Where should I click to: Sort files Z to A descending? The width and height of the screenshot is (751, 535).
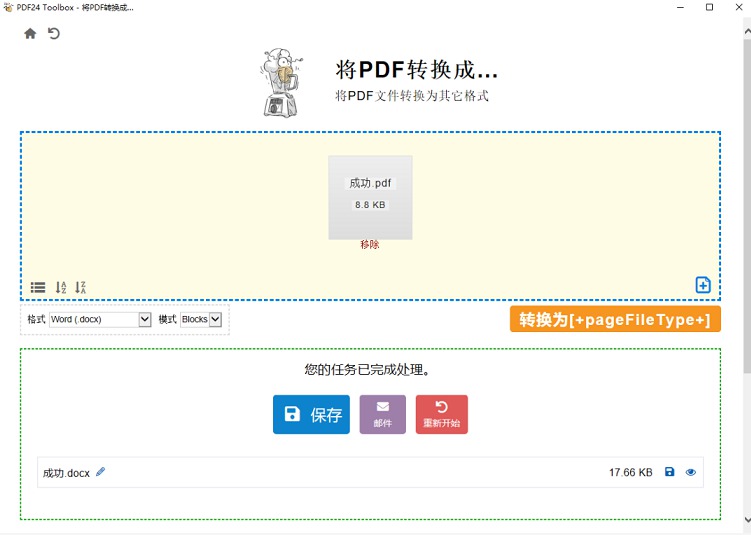pyautogui.click(x=80, y=287)
